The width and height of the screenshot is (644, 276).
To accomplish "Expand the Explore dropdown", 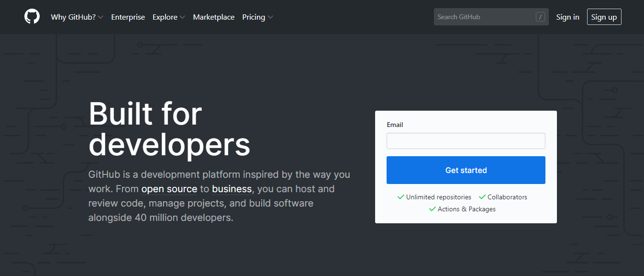I will tap(168, 17).
